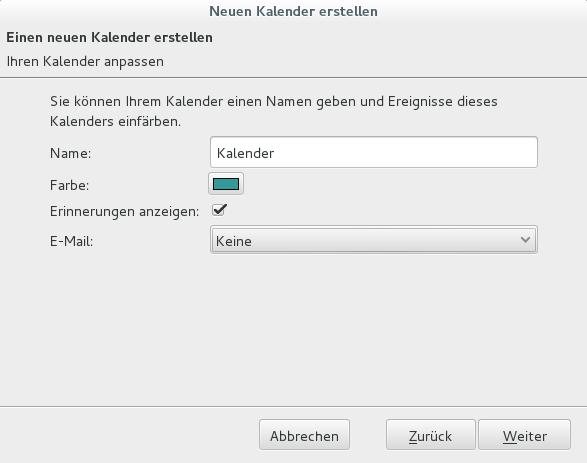Click the subtitle Ihren Kalender anpassen
Screen dimensions: 587x463
(x=85, y=61)
